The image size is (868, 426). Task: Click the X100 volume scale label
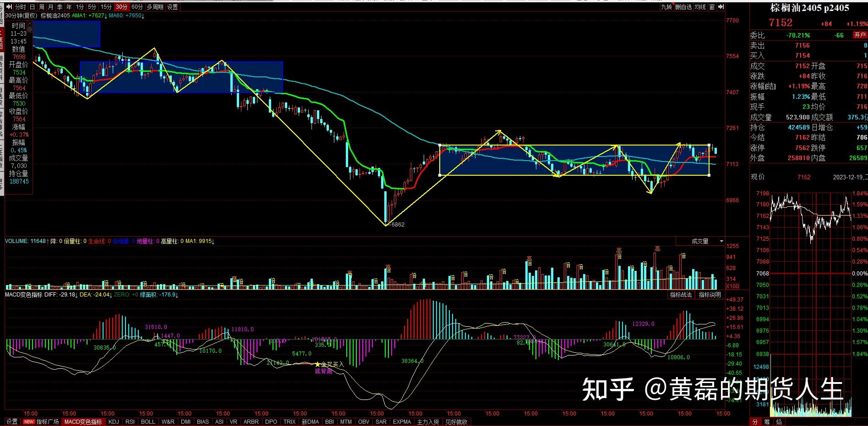pyautogui.click(x=732, y=286)
